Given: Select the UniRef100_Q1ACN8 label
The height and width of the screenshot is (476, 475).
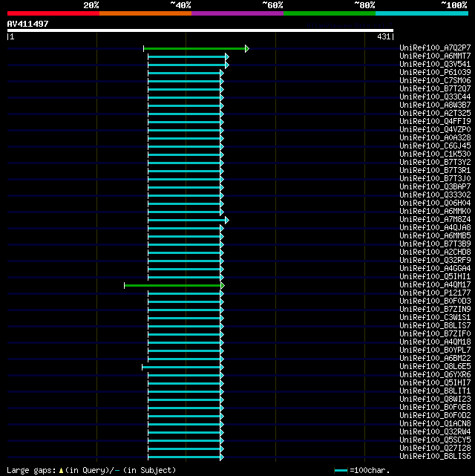Looking at the screenshot, I should (435, 424).
